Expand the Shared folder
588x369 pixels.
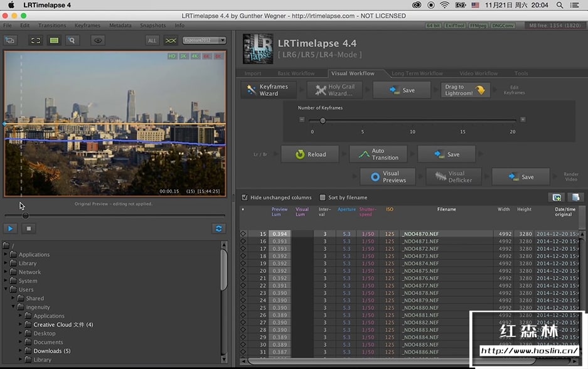(x=13, y=298)
